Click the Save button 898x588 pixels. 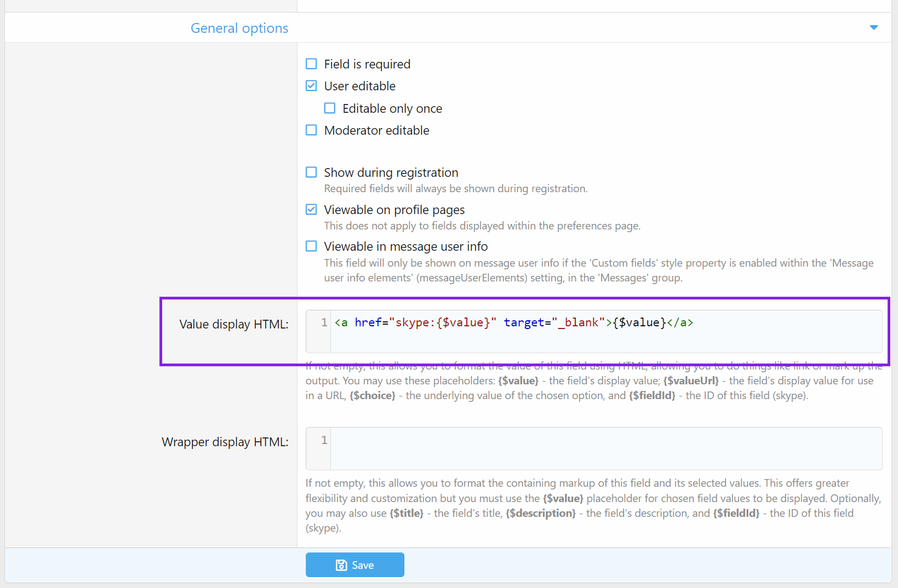point(355,564)
